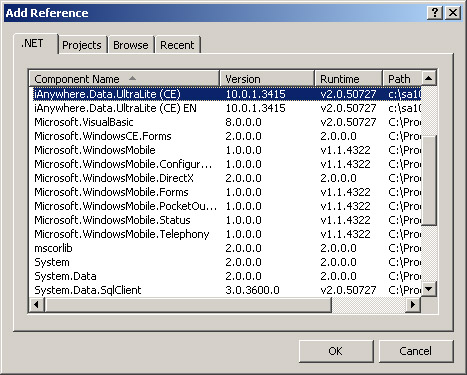Select the System component row

tap(227, 262)
